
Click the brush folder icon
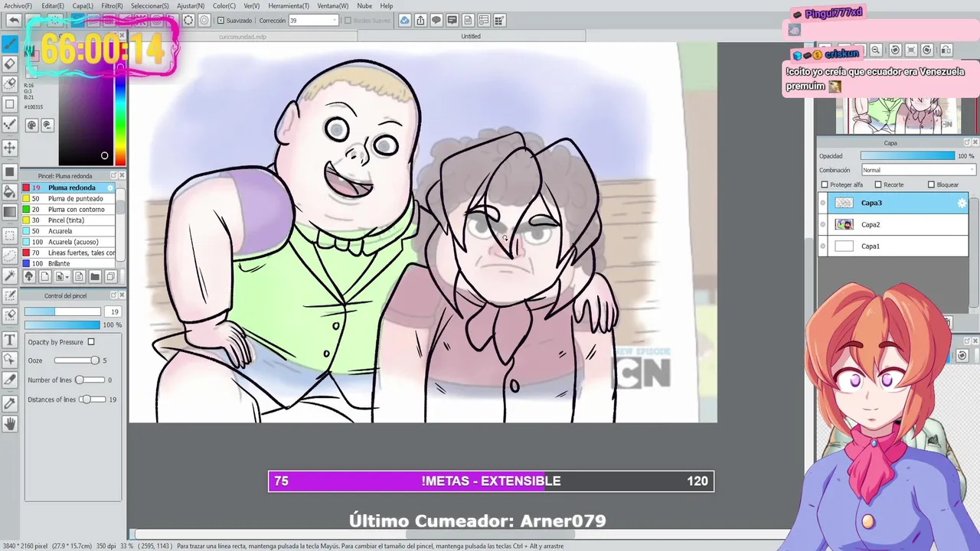tap(95, 276)
